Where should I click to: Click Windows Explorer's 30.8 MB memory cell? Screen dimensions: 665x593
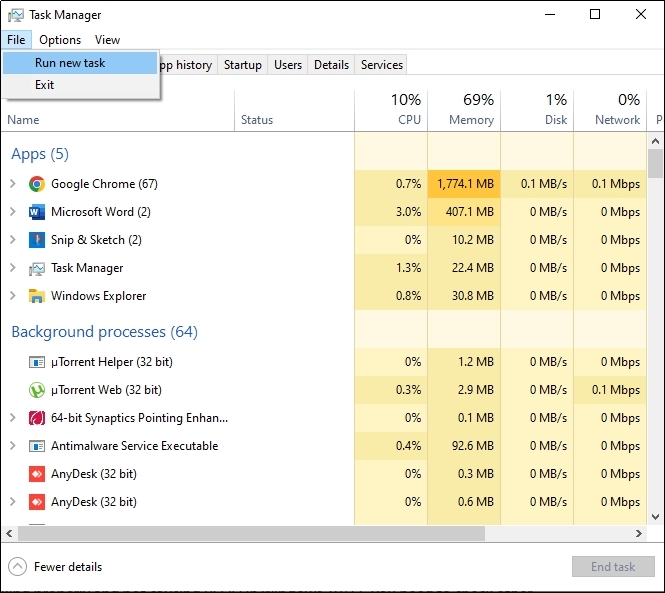pyautogui.click(x=464, y=296)
